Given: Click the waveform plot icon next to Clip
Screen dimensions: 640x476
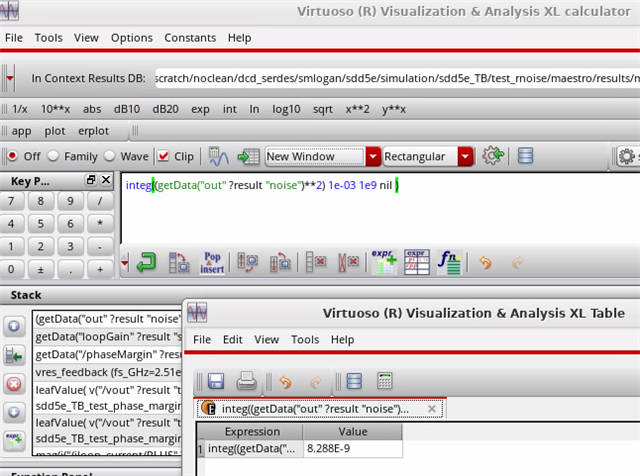Looking at the screenshot, I should (219, 157).
